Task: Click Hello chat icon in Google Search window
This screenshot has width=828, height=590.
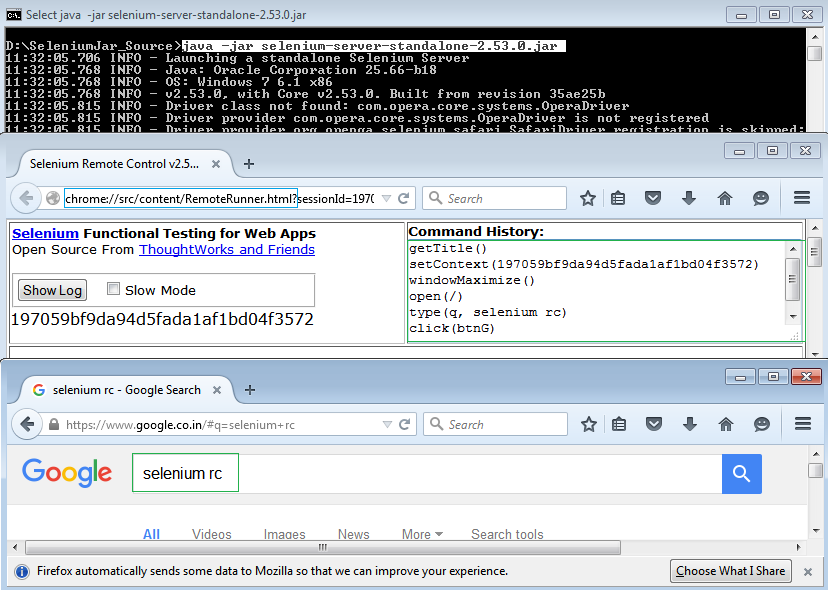Action: click(x=761, y=424)
